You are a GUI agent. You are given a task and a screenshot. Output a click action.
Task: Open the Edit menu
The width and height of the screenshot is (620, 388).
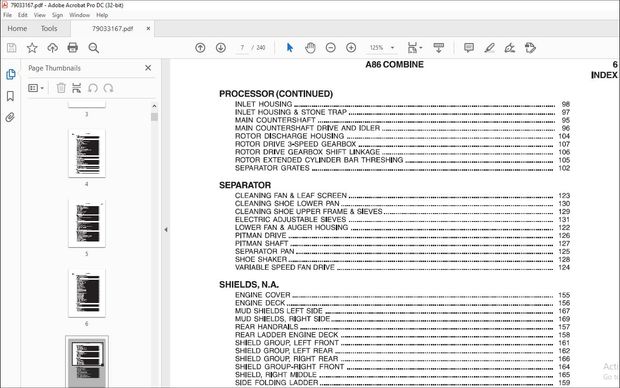[x=23, y=15]
